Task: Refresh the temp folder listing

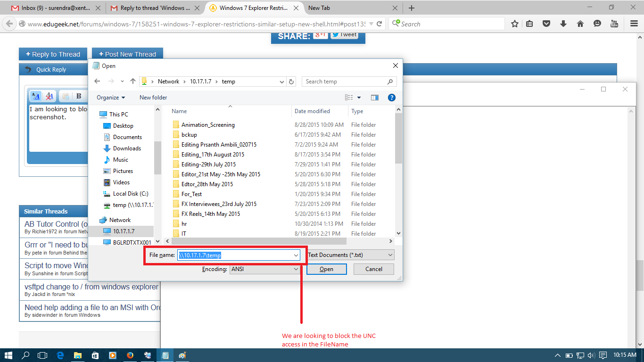Action: 291,81
